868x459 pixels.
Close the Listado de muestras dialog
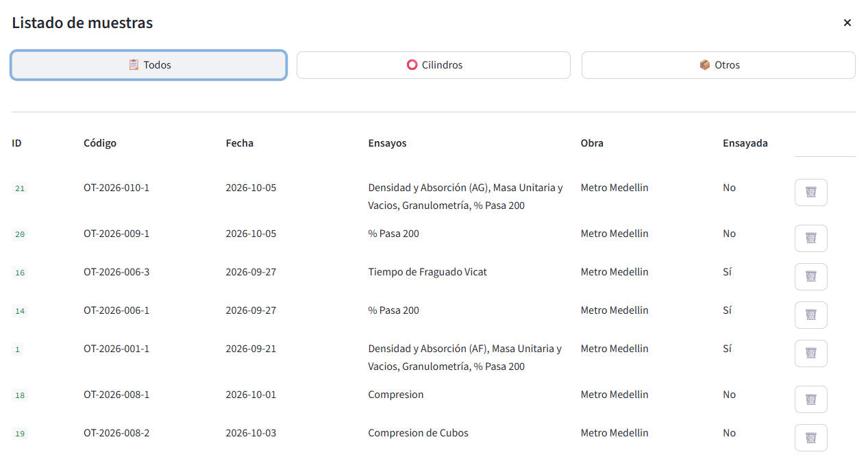pos(847,23)
